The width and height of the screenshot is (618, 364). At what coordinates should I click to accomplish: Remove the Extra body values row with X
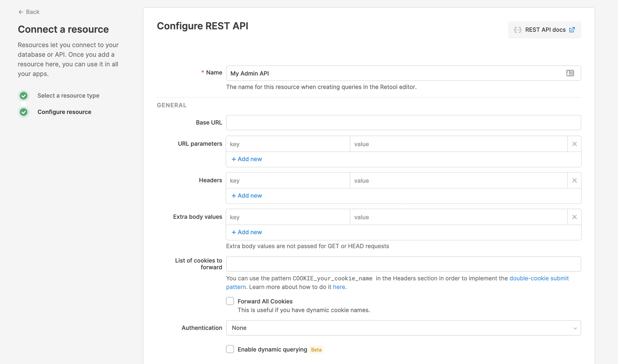[x=574, y=217]
